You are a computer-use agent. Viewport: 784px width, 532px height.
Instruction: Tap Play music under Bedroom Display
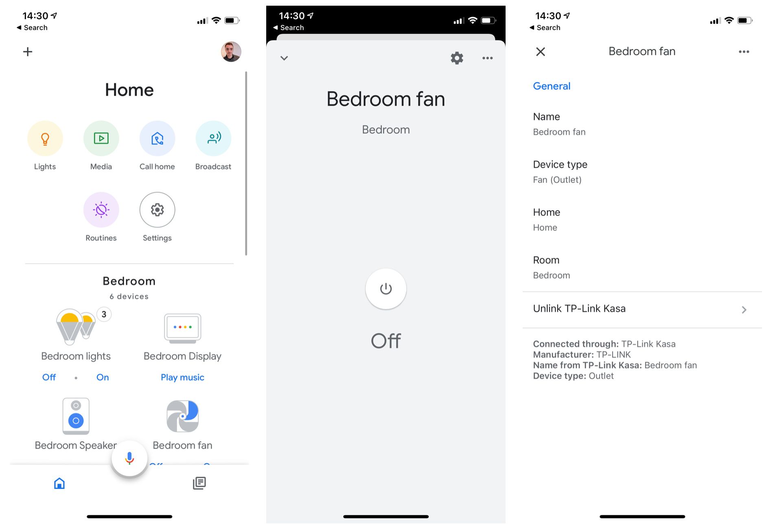coord(182,377)
